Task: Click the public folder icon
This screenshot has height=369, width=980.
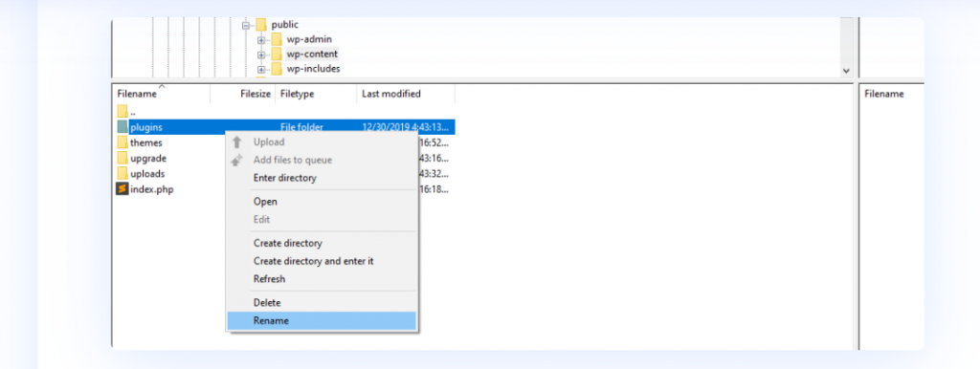Action: tap(261, 25)
